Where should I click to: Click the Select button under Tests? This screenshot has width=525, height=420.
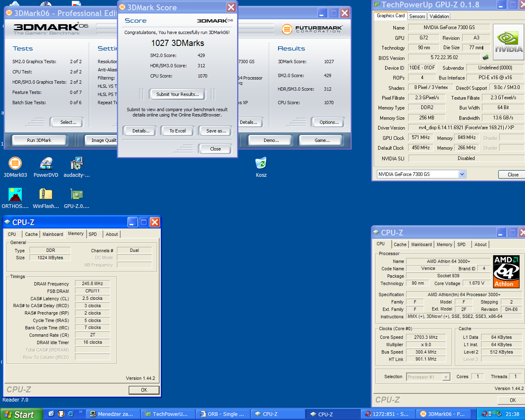tap(68, 122)
